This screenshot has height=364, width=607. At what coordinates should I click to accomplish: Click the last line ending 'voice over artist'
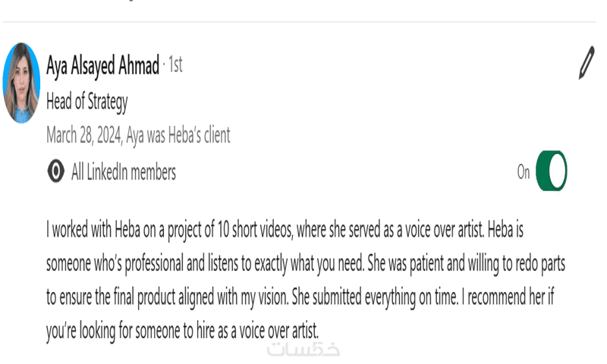pos(182,331)
